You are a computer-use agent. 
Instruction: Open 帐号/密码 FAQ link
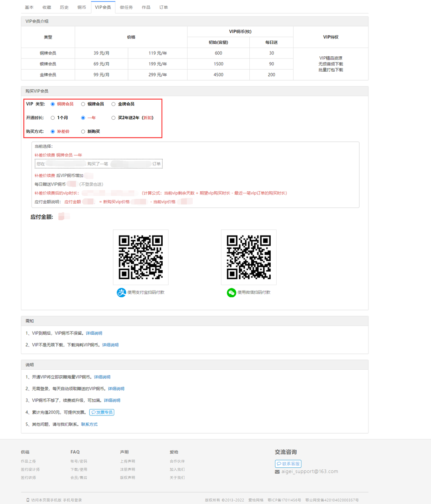[x=79, y=461]
